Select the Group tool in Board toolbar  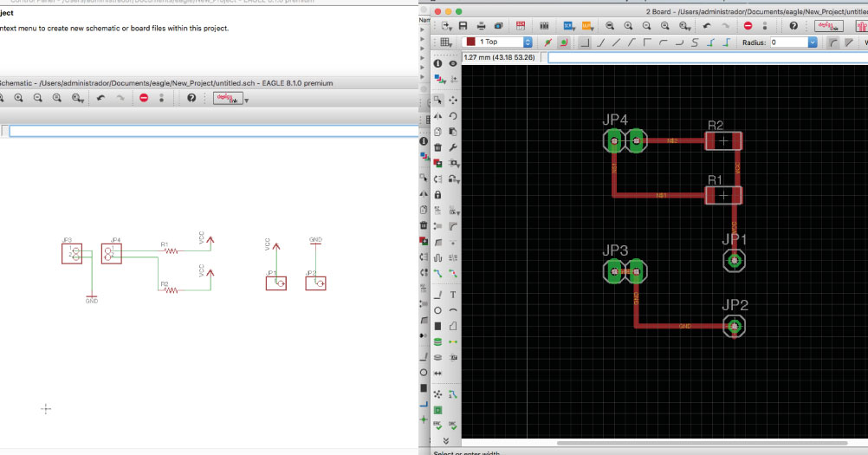tap(437, 101)
